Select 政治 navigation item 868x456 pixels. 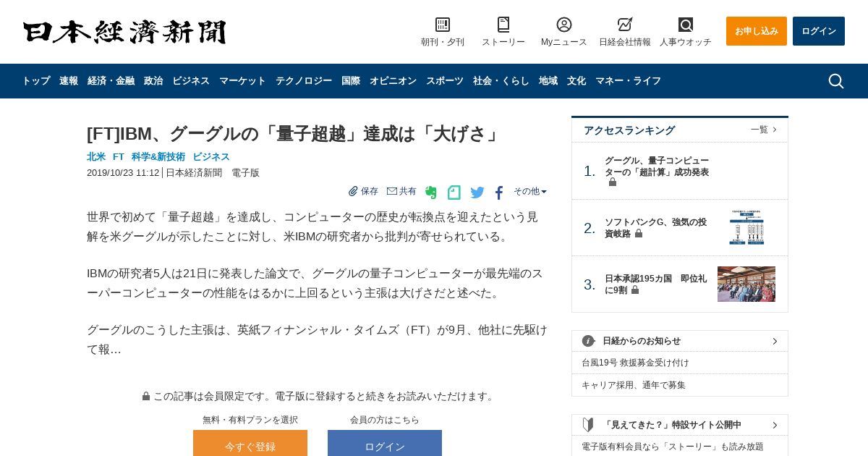pyautogui.click(x=153, y=81)
